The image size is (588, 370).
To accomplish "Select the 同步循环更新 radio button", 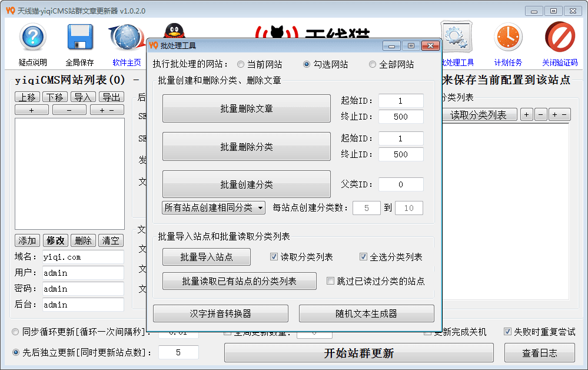I will pyautogui.click(x=15, y=332).
